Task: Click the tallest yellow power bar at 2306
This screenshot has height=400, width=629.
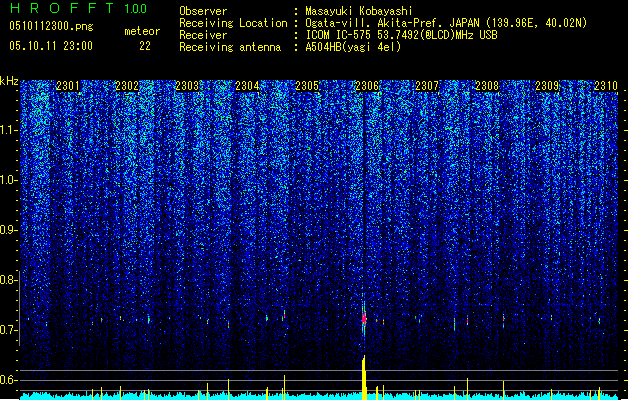Action: click(x=364, y=378)
